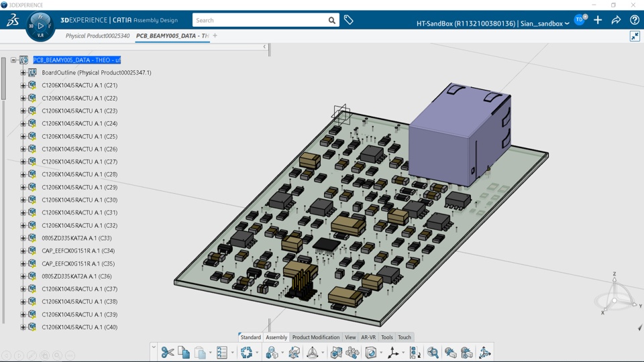Click the Copy icon in Standard toolbar

click(x=184, y=352)
